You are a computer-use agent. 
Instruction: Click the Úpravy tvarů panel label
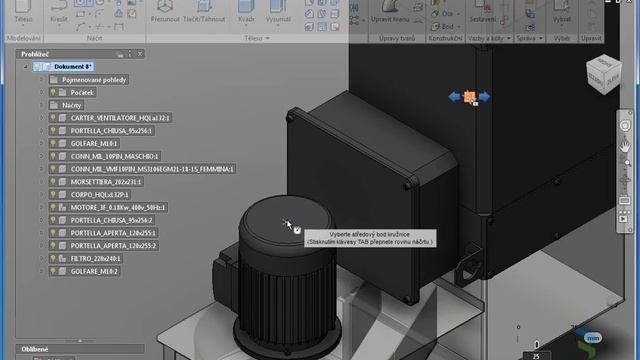click(x=397, y=38)
